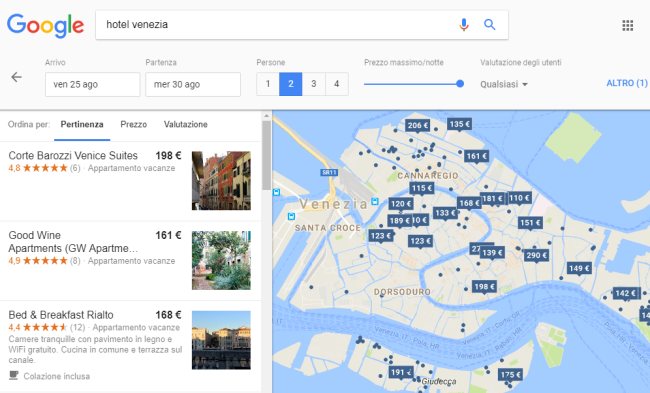Click the SR11 road badge on map
The width and height of the screenshot is (650, 393).
point(329,172)
